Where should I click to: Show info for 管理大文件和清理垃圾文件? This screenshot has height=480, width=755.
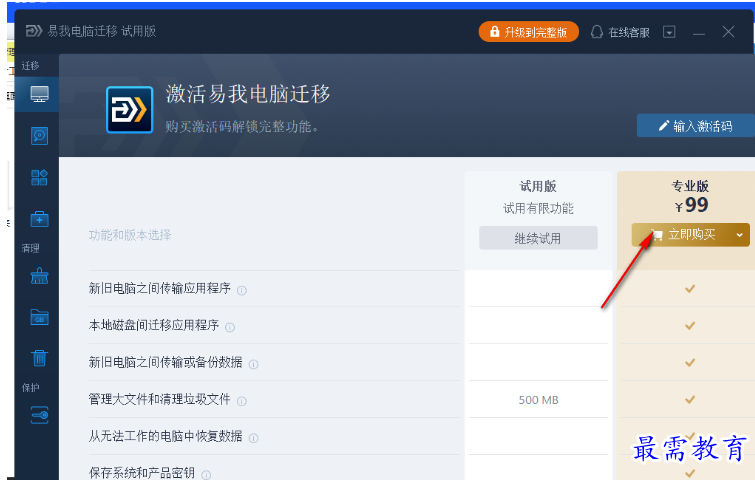point(242,401)
